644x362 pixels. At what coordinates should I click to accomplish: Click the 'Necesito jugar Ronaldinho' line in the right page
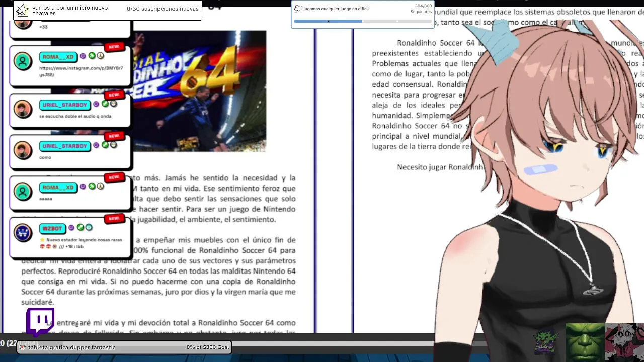[440, 167]
